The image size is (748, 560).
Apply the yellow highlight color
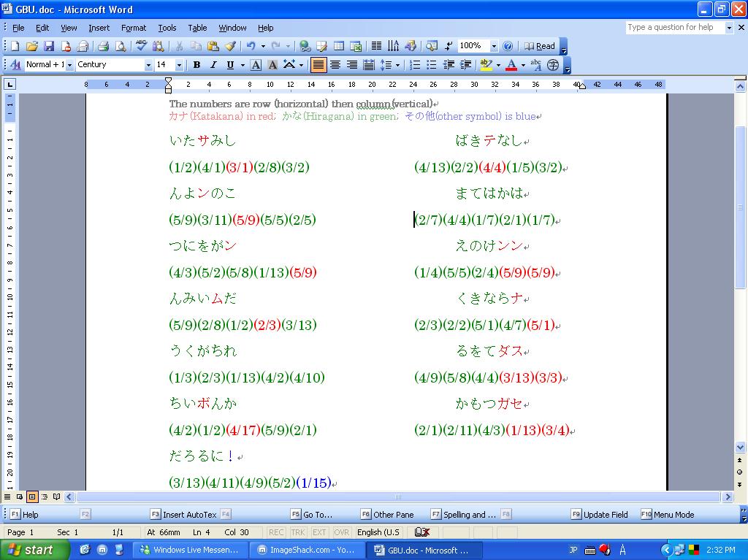point(486,65)
